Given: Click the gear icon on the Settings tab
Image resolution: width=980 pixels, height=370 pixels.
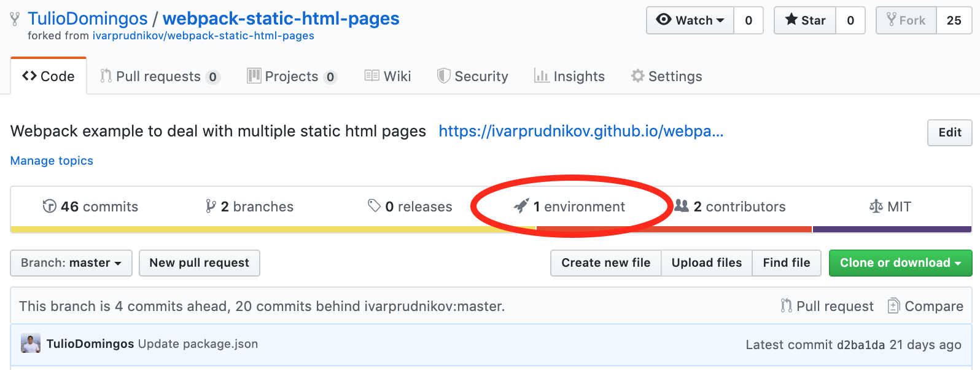Looking at the screenshot, I should pos(638,76).
